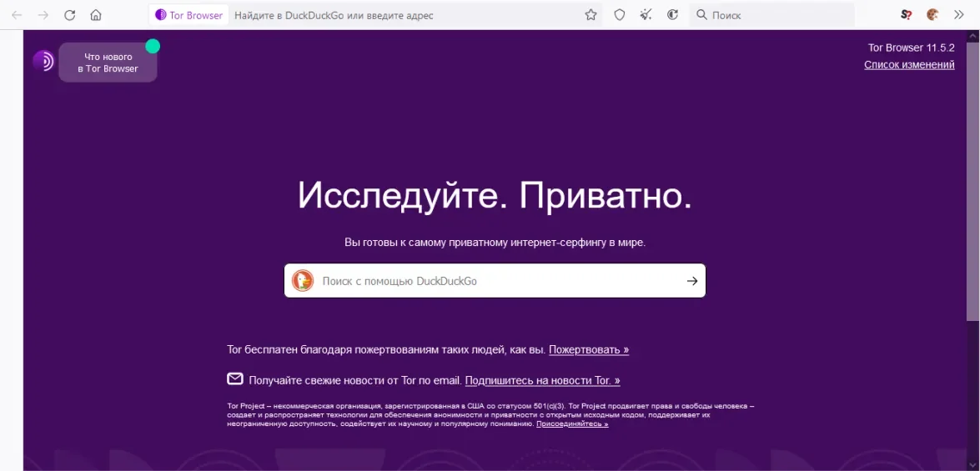
Task: Open the 'Список изменений' changelog link
Action: click(x=909, y=64)
